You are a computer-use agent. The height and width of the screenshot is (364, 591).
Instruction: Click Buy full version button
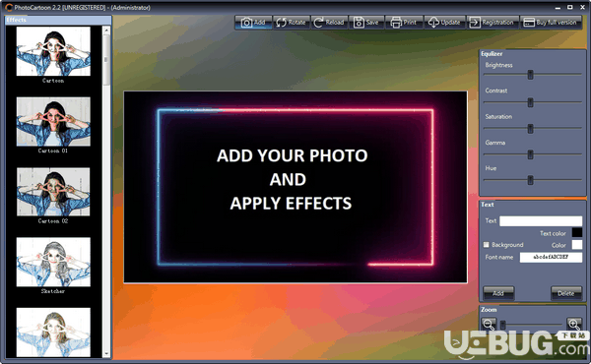[x=551, y=23]
